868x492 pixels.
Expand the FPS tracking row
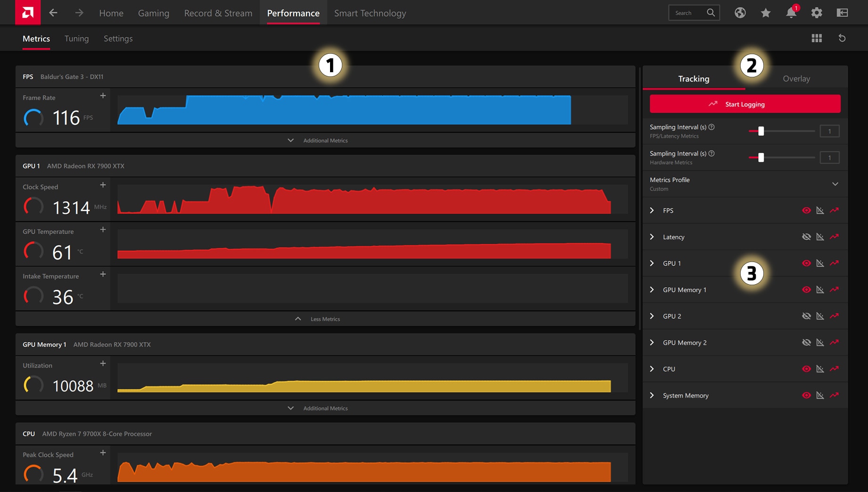(x=652, y=210)
